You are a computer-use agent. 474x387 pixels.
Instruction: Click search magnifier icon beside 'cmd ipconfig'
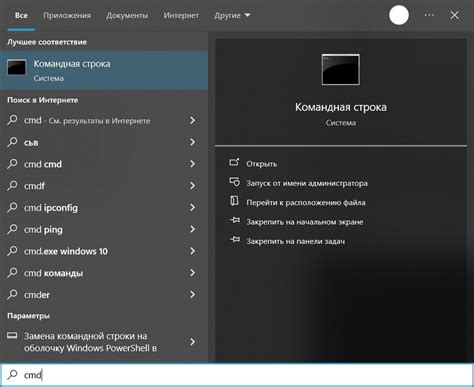pyautogui.click(x=12, y=207)
